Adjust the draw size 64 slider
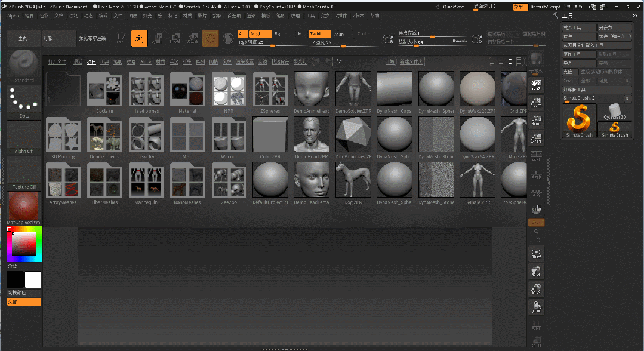The height and width of the screenshot is (351, 644). click(x=433, y=42)
